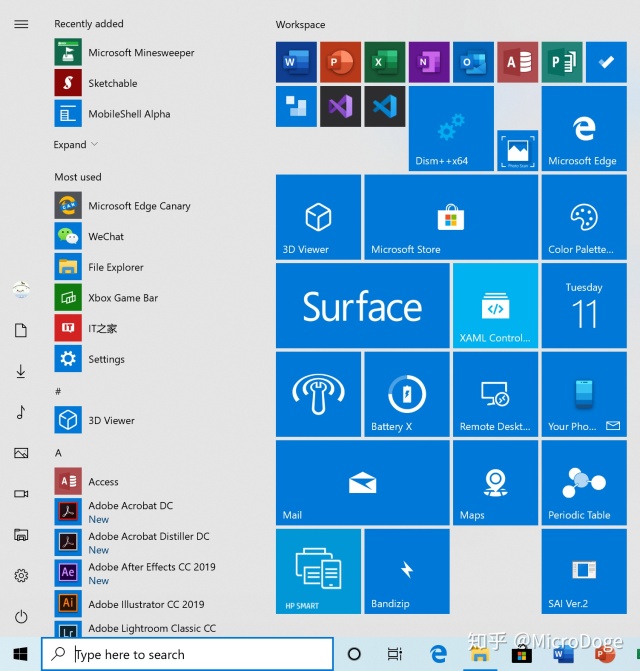Open the Photo Scan tile

click(518, 151)
